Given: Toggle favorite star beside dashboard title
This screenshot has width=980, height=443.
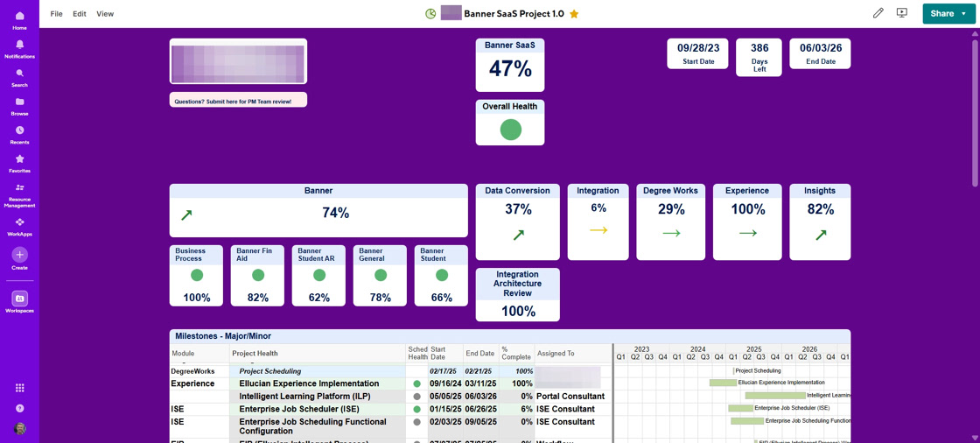Looking at the screenshot, I should click(x=574, y=14).
